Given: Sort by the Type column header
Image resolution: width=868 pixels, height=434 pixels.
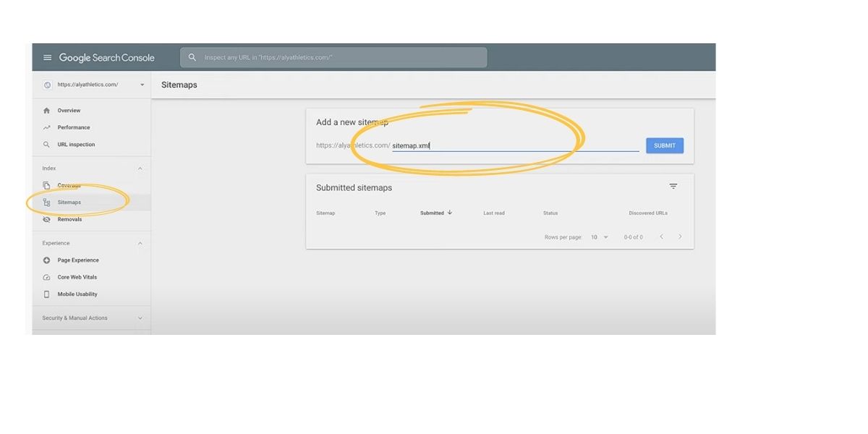Looking at the screenshot, I should (380, 213).
